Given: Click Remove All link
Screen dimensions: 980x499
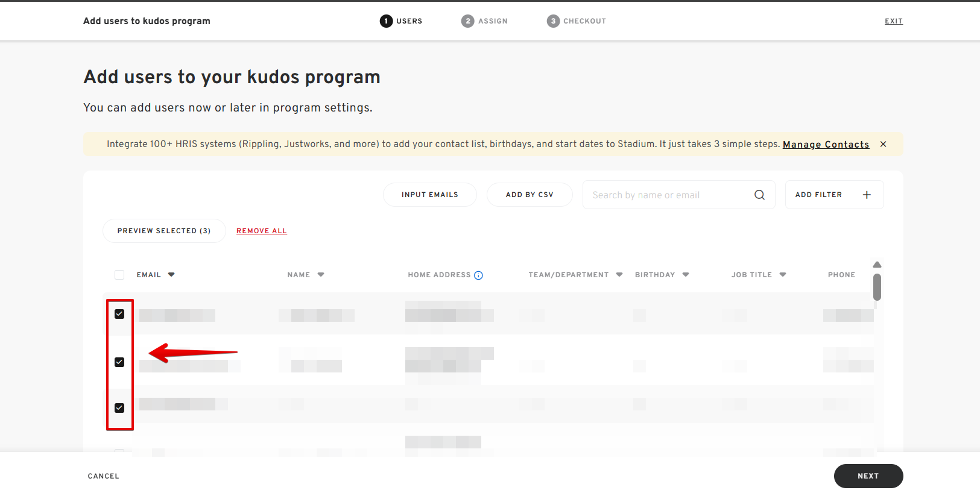Looking at the screenshot, I should click(262, 231).
